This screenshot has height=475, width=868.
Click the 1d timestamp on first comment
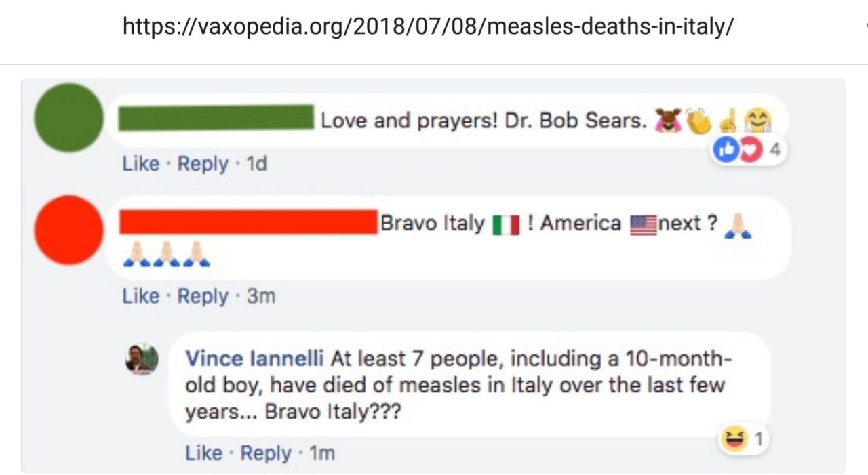tap(256, 164)
